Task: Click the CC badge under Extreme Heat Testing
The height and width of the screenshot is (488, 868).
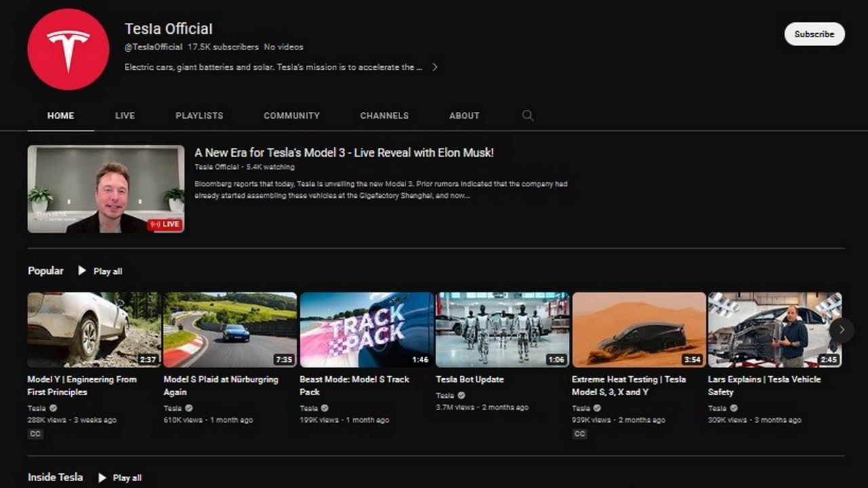Action: click(579, 433)
